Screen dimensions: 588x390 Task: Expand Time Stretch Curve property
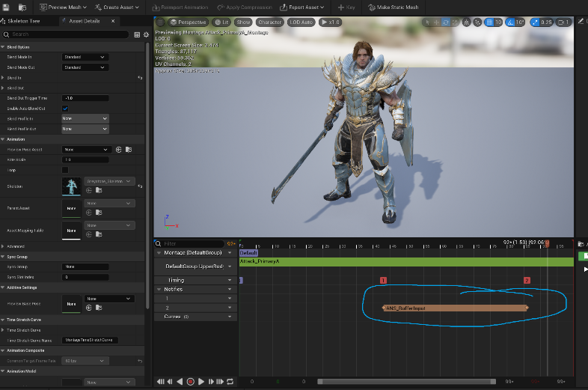coord(3,330)
